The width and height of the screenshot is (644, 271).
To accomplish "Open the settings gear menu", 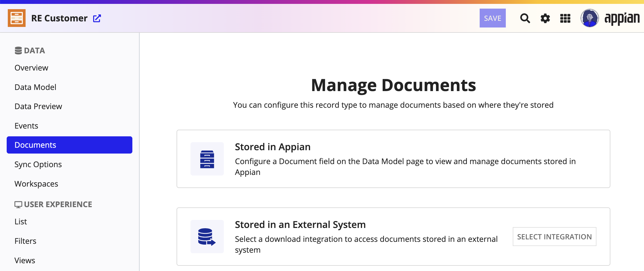I will [545, 18].
